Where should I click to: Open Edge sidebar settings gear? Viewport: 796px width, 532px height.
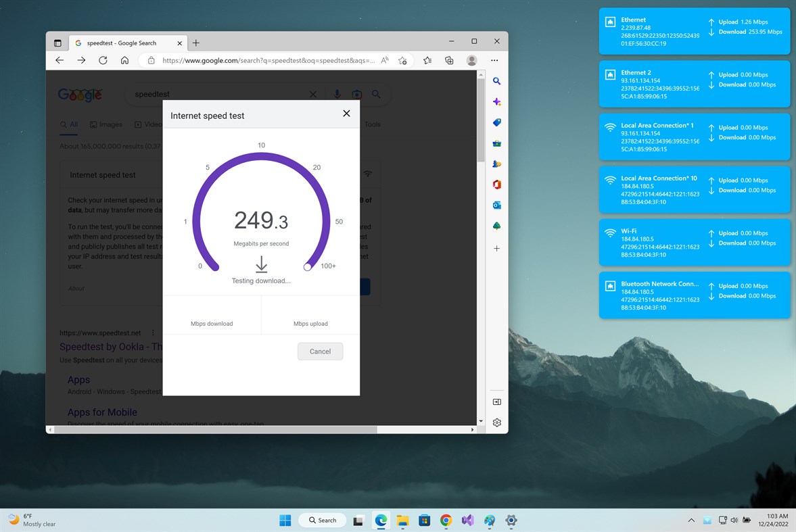pyautogui.click(x=497, y=422)
